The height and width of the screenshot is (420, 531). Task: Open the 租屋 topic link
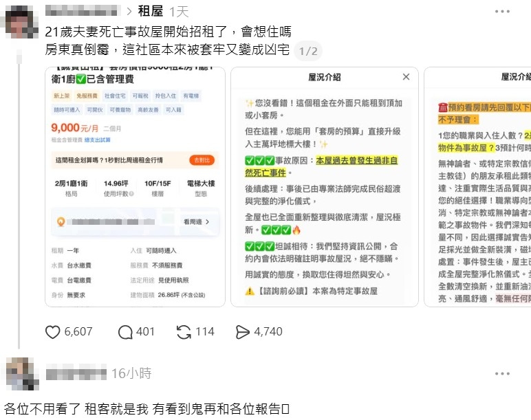click(x=151, y=12)
